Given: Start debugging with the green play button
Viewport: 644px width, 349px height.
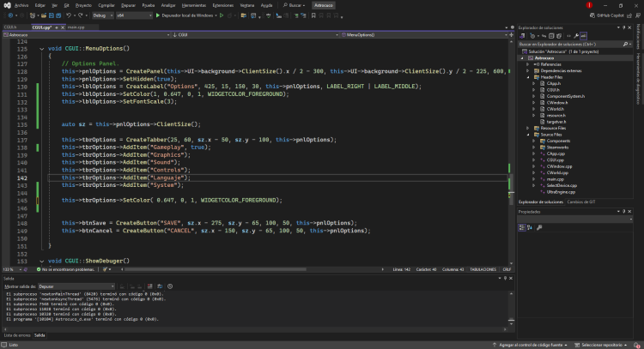Looking at the screenshot, I should (158, 15).
